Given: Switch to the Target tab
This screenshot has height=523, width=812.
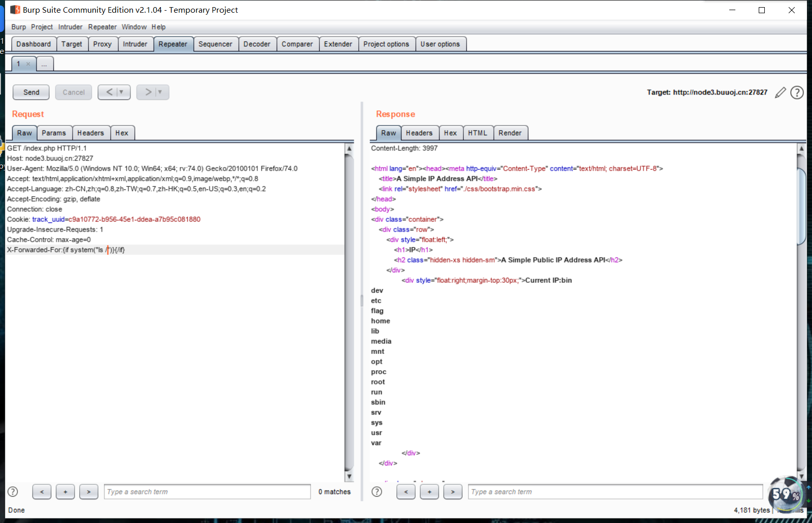Looking at the screenshot, I should pyautogui.click(x=72, y=44).
